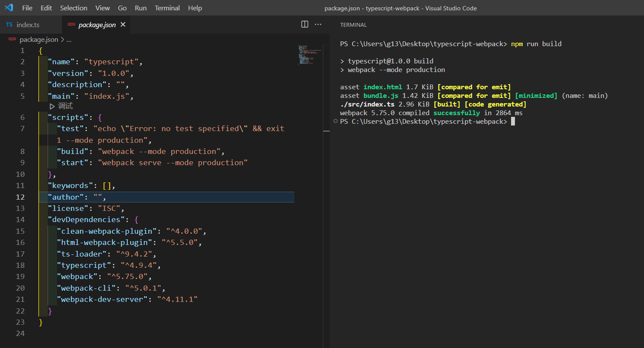Image resolution: width=644 pixels, height=348 pixels.
Task: Close the package.json tab
Action: point(123,25)
